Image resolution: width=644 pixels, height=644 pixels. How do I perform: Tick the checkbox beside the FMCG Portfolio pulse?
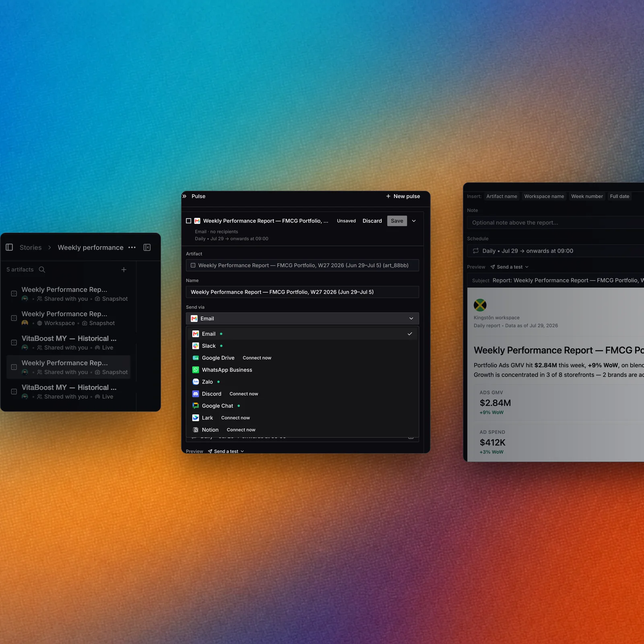(188, 221)
